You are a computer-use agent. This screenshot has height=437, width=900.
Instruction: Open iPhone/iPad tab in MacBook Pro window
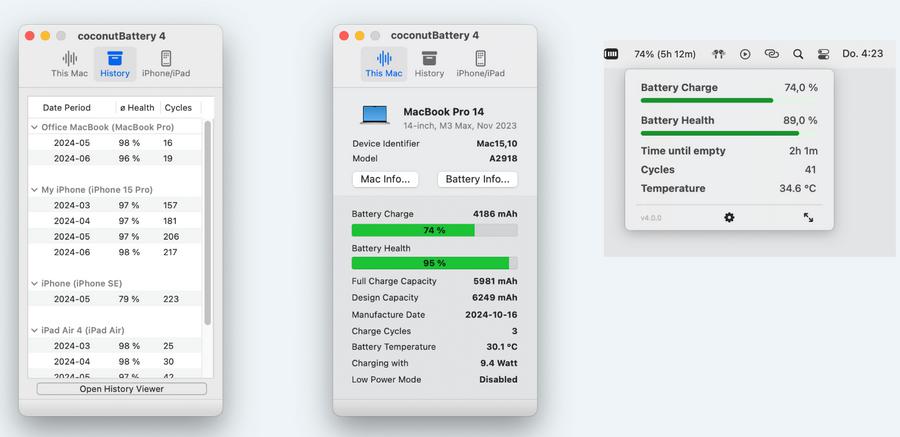(x=480, y=64)
